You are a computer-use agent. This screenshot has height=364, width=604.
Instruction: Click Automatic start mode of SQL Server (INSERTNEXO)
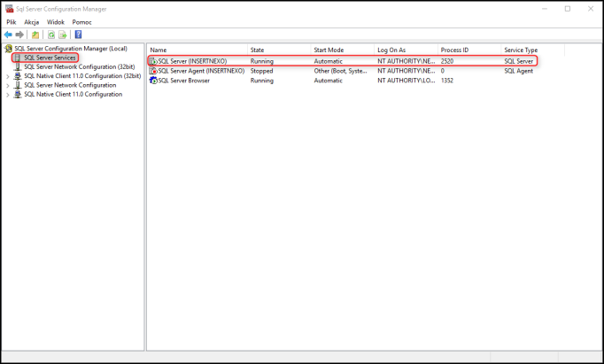click(329, 61)
